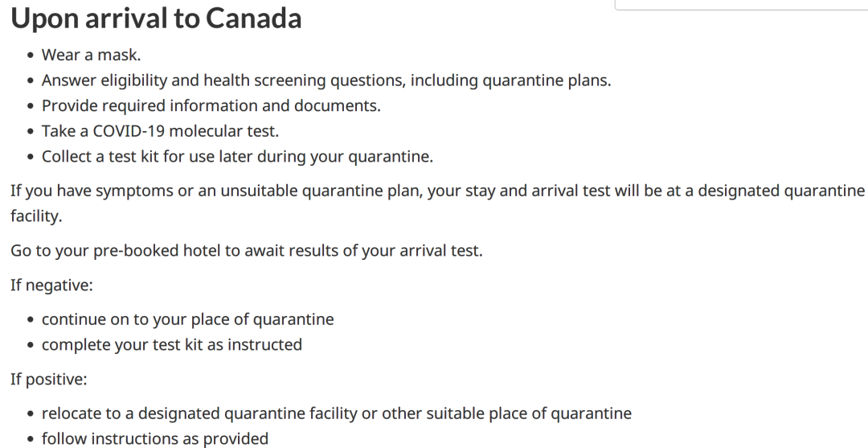Screen dimensions: 868x448
Task: Click the relocate to designated quarantine facility bullet
Action: 337,413
